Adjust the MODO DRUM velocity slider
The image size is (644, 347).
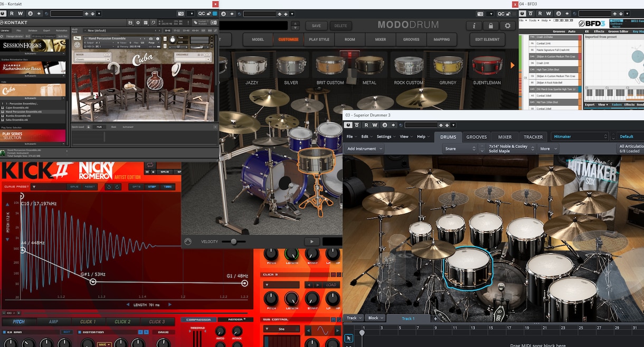(233, 241)
